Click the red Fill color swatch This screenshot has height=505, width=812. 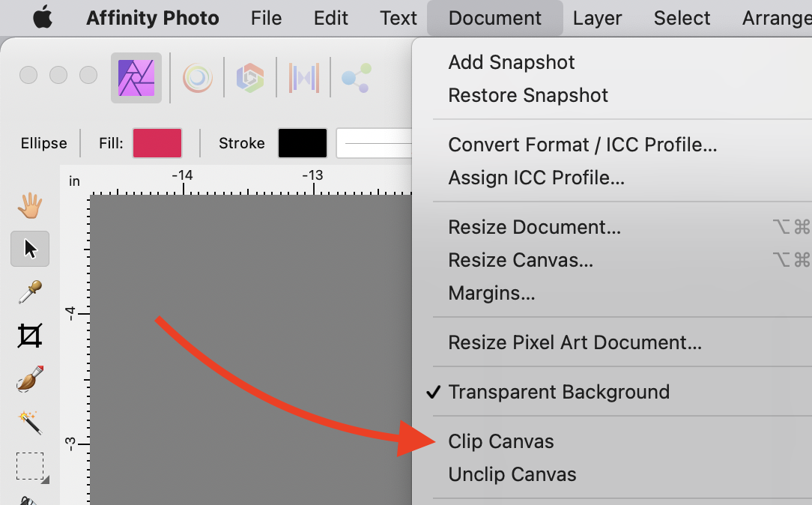tap(157, 143)
